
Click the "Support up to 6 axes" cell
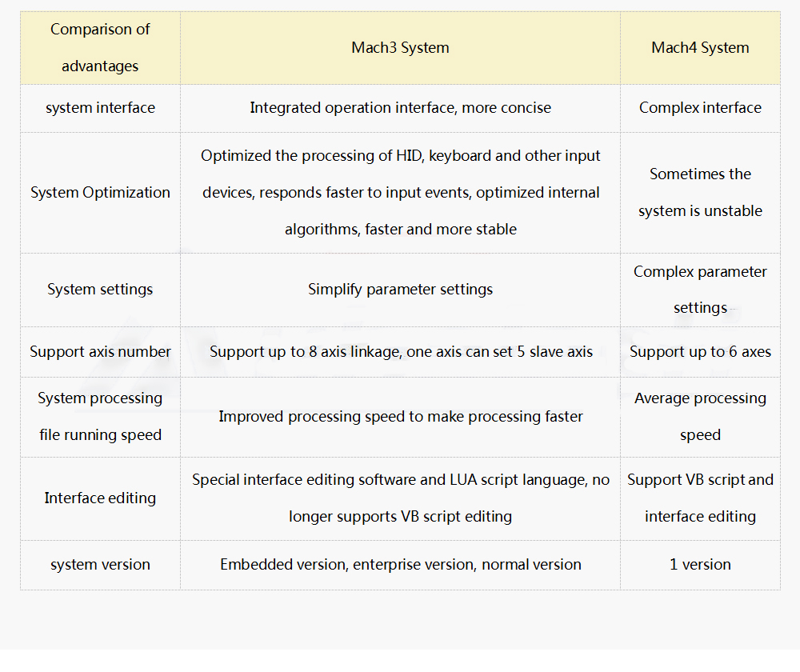coord(700,352)
